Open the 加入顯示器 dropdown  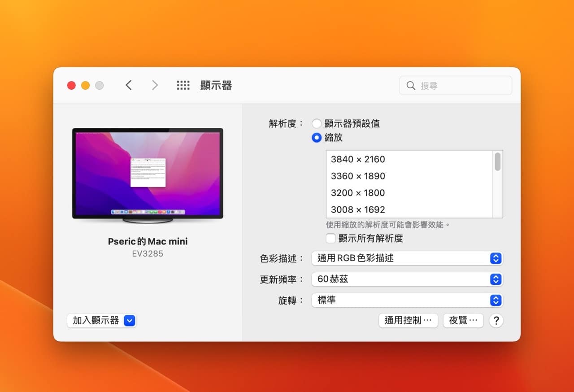[102, 320]
